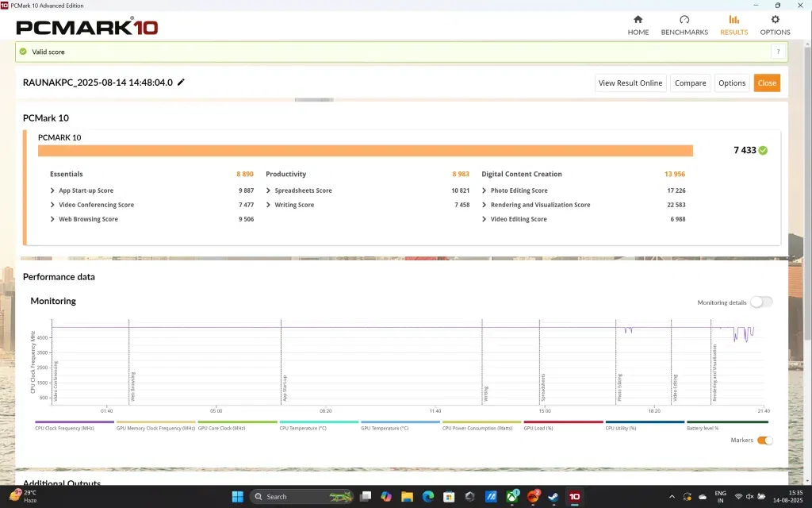Select the CPU Clock Frequency legend swatch
The image size is (812, 508).
pyautogui.click(x=75, y=422)
